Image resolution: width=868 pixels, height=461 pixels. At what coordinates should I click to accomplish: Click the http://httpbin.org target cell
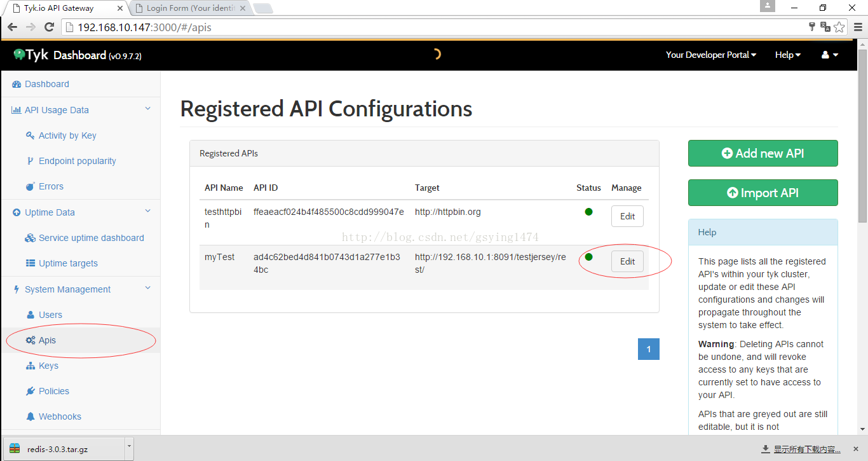tap(448, 212)
